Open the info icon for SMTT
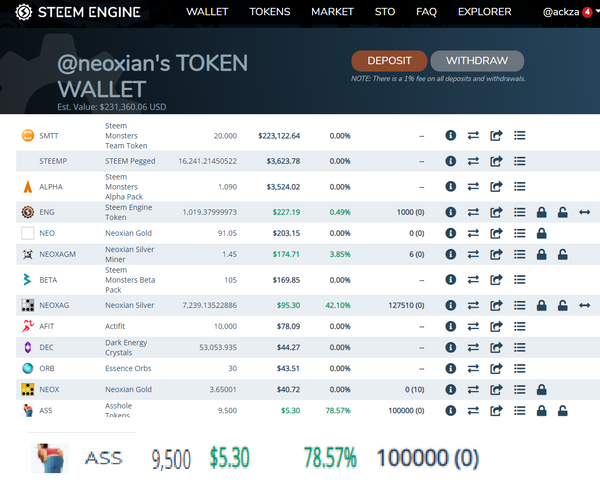Viewport: 600px width, 487px height. [x=450, y=135]
